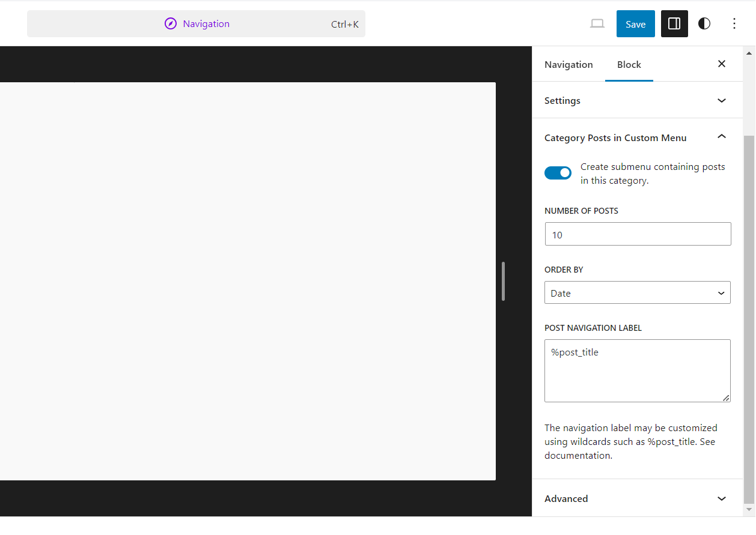Toggle the settings sidebar panel icon
This screenshot has height=535, width=756.
coord(674,24)
